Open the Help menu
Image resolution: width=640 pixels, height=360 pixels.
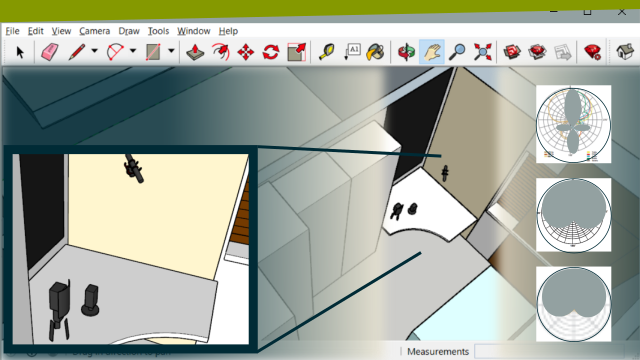[228, 31]
